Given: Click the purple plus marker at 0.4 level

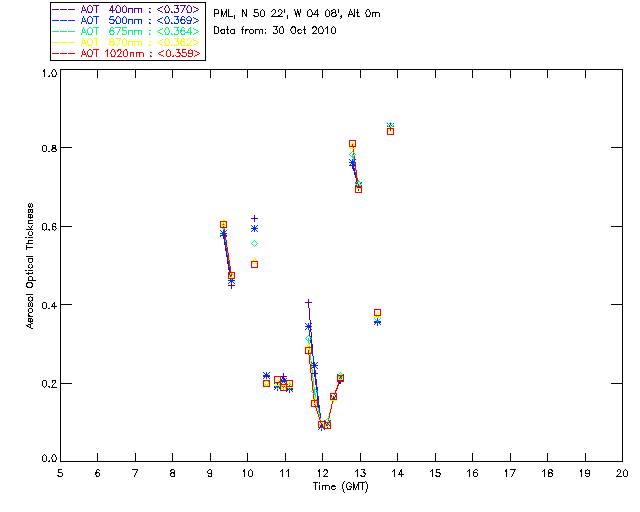Looking at the screenshot, I should [x=309, y=303].
